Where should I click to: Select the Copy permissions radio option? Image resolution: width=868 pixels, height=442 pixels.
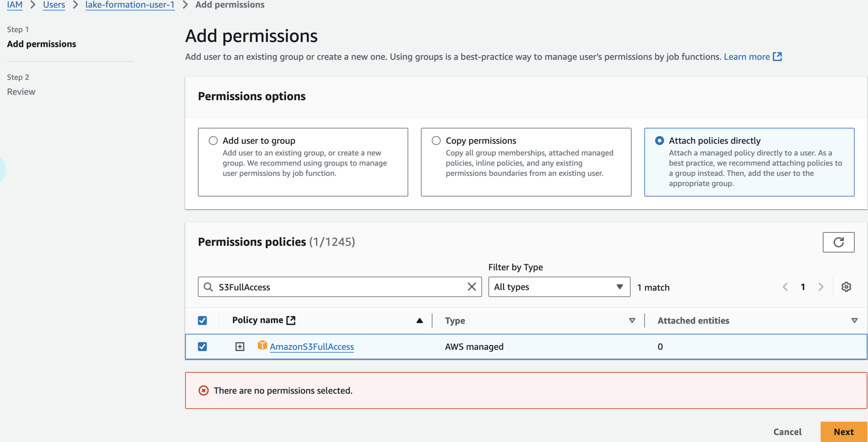[436, 141]
